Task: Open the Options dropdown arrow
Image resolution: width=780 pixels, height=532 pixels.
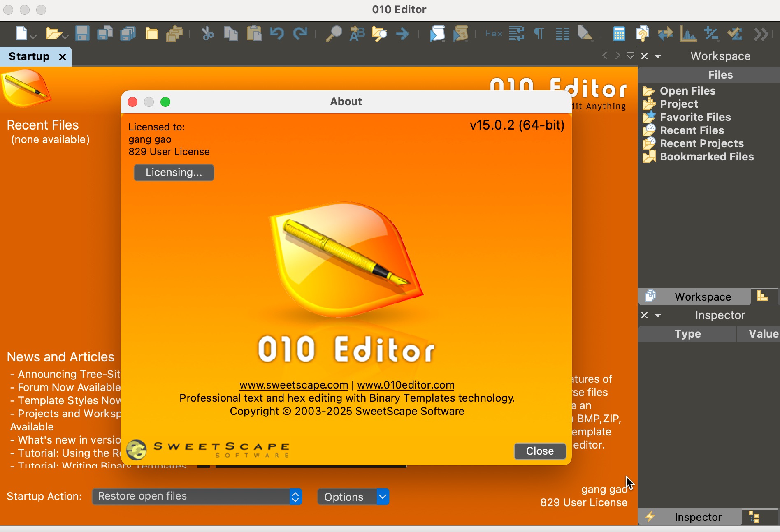Action: pos(383,497)
